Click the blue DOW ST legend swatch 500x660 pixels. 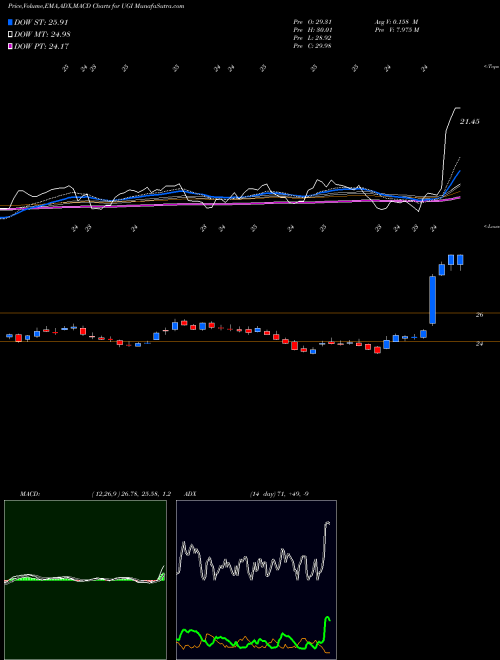[x=11, y=22]
